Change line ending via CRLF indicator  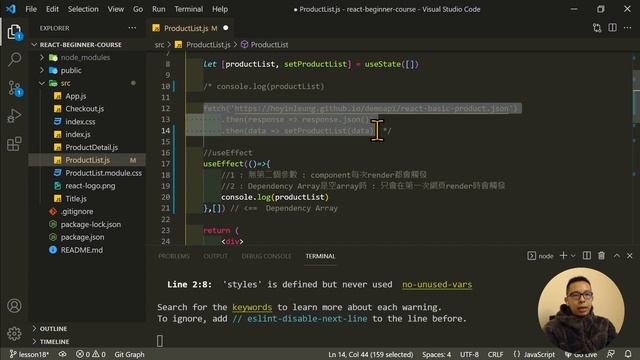coord(496,354)
